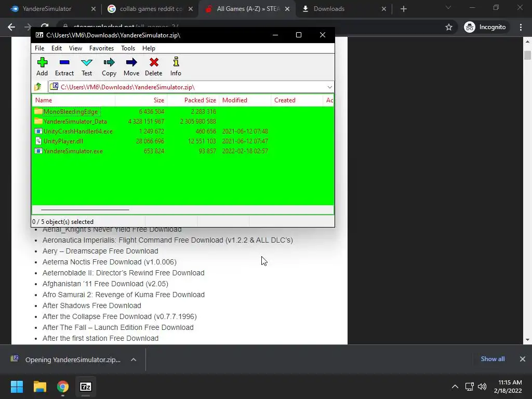The width and height of the screenshot is (532, 399).
Task: Open the Edit menu in 7-Zip
Action: (56, 48)
